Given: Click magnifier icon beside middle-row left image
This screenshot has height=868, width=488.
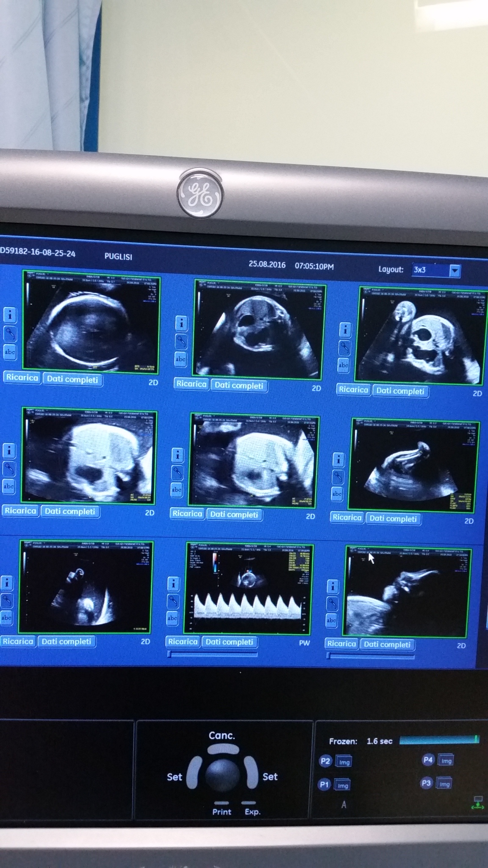Looking at the screenshot, I should coord(9,468).
